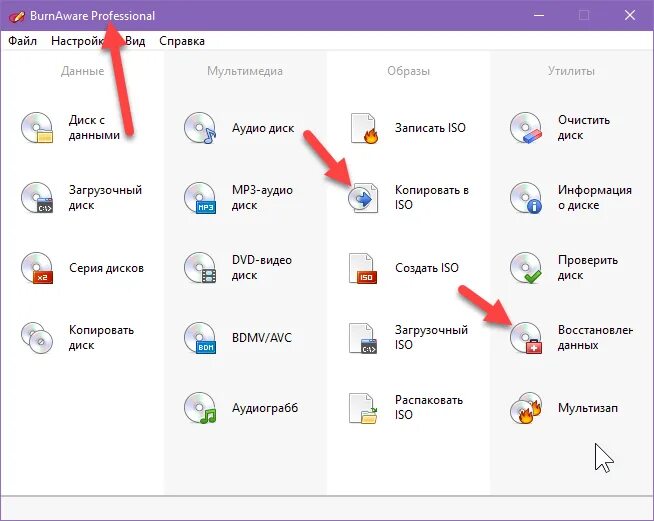
Task: Open the Multiburn (Мультизап) flames icon
Action: pyautogui.click(x=526, y=408)
